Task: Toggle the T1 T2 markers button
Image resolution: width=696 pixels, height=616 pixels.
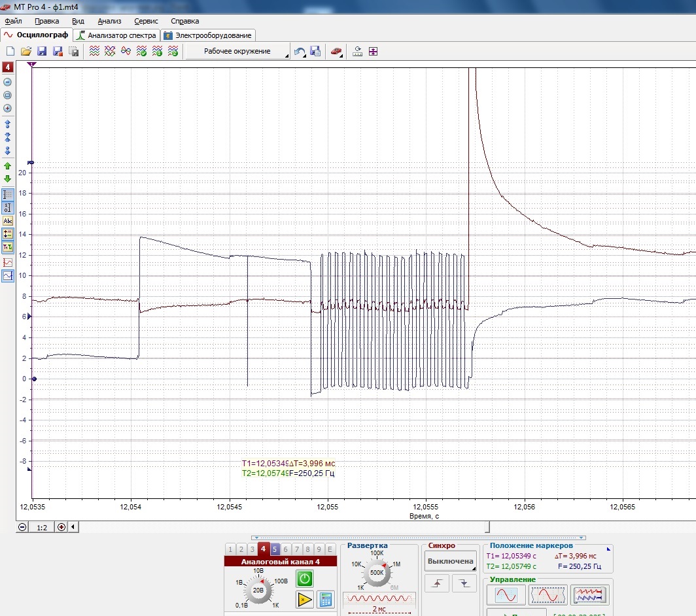Action: pyautogui.click(x=8, y=247)
